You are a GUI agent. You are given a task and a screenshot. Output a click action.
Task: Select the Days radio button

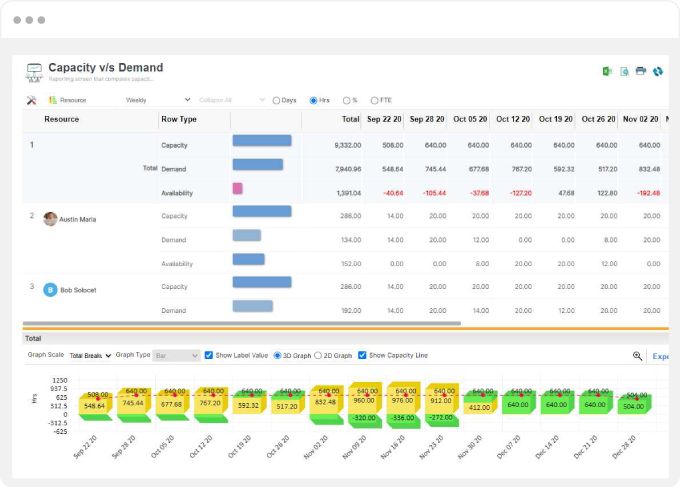(x=276, y=101)
